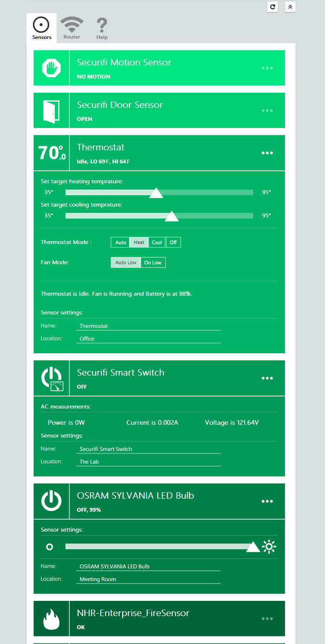Expand Securifi Motion Sensor options dots
325x644 pixels.
pos(267,68)
